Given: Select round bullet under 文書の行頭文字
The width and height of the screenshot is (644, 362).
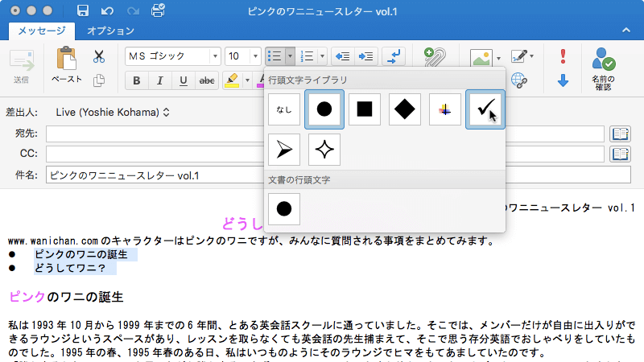Looking at the screenshot, I should coord(284,209).
